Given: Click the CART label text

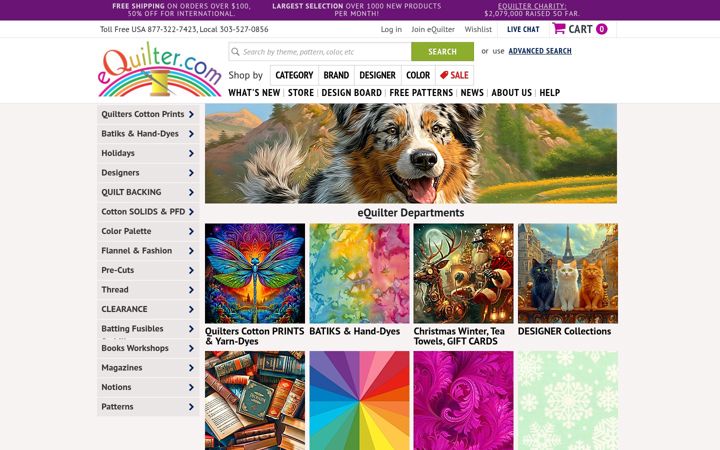Looking at the screenshot, I should [580, 29].
